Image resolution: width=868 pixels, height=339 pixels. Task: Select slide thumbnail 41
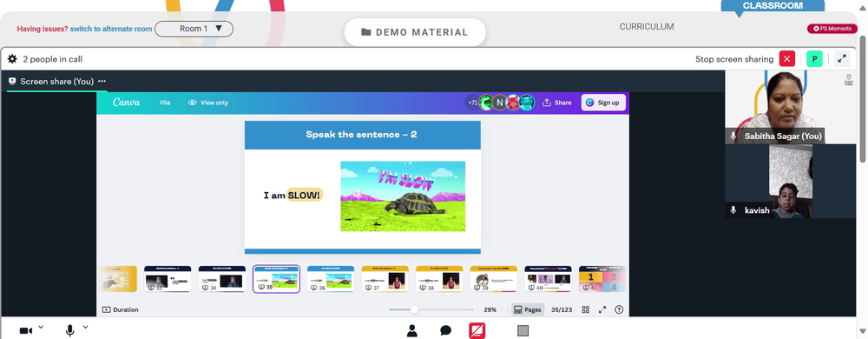click(602, 279)
